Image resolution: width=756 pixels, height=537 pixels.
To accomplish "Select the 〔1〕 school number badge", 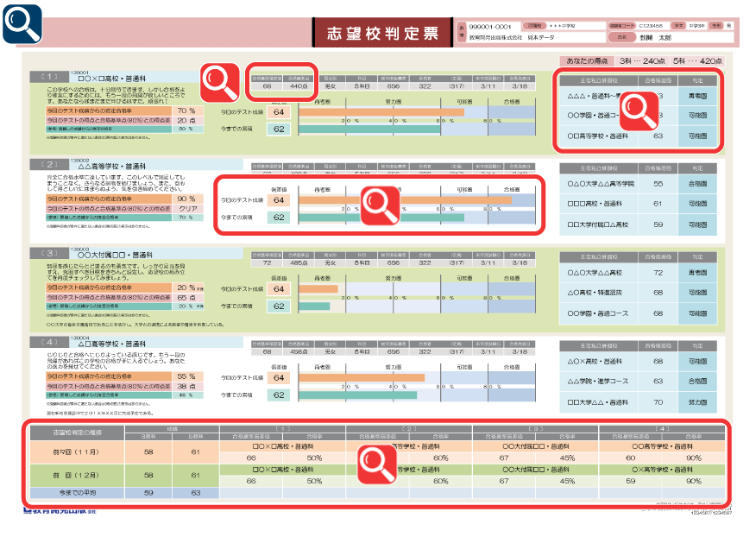I will tap(50, 76).
